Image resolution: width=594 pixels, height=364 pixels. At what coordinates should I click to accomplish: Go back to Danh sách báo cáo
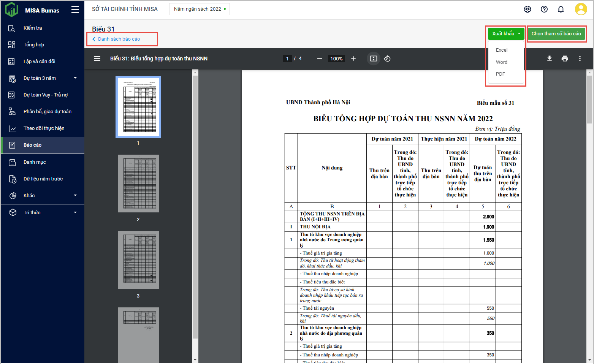(119, 39)
